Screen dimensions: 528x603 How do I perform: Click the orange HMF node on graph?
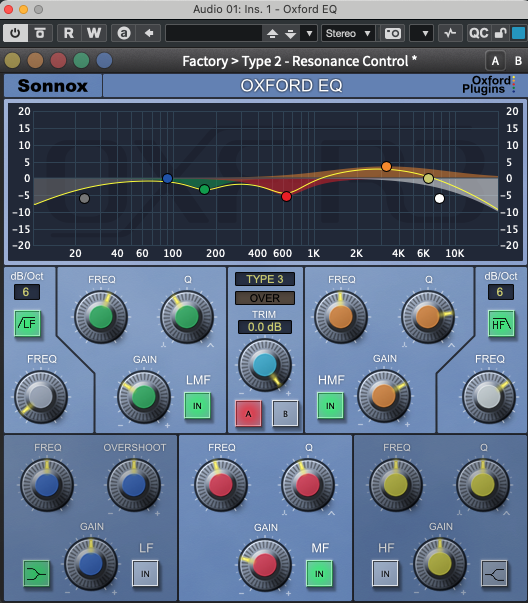(386, 167)
